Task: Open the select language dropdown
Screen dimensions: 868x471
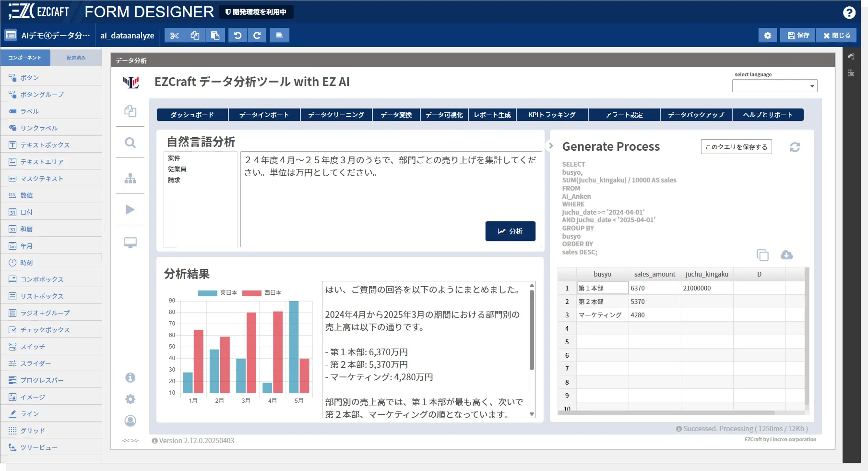Action: 774,86
